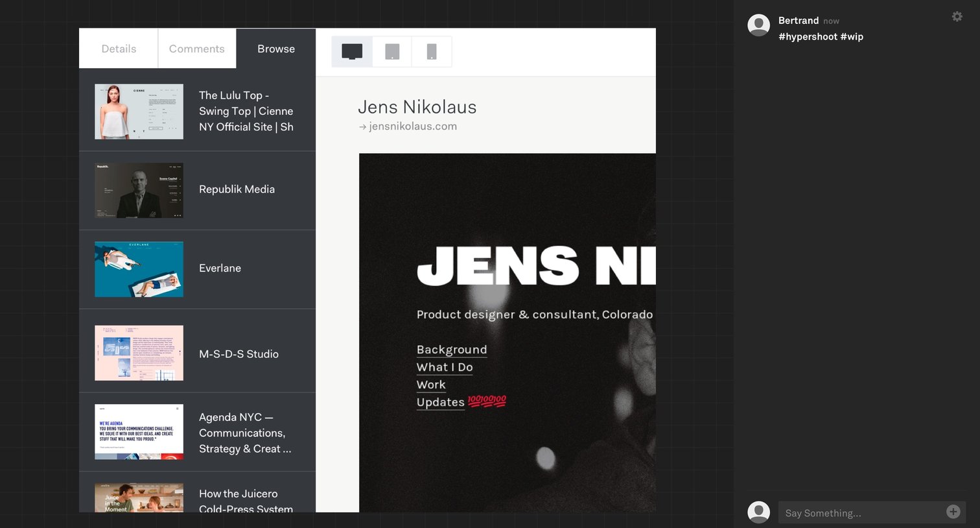This screenshot has width=980, height=528.
Task: Open the What I Do link
Action: 445,367
